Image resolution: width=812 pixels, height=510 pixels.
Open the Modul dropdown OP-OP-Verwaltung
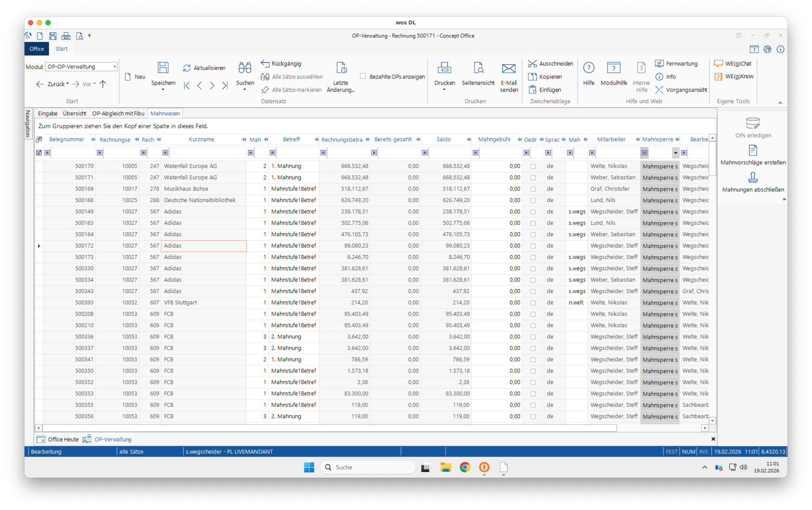(x=114, y=67)
